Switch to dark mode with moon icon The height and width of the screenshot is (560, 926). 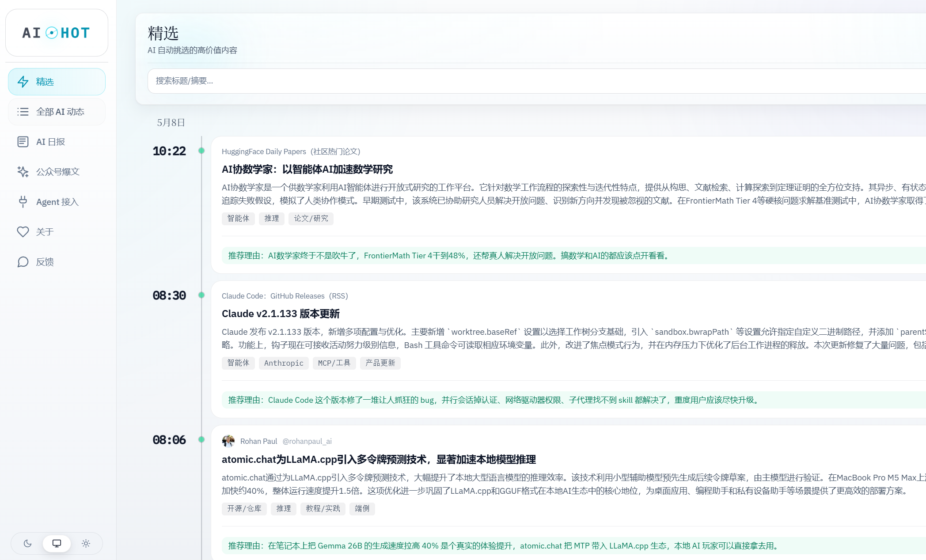click(x=27, y=543)
